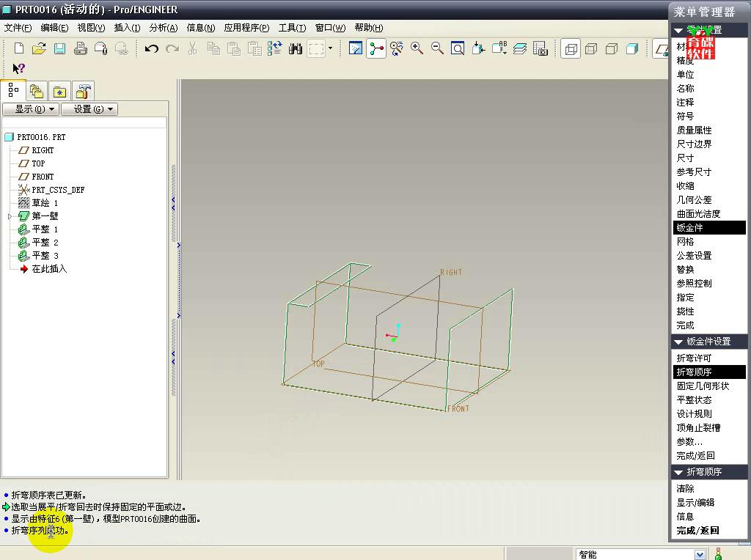
Task: Choose 质量属性 in the setup menu
Action: click(x=694, y=130)
